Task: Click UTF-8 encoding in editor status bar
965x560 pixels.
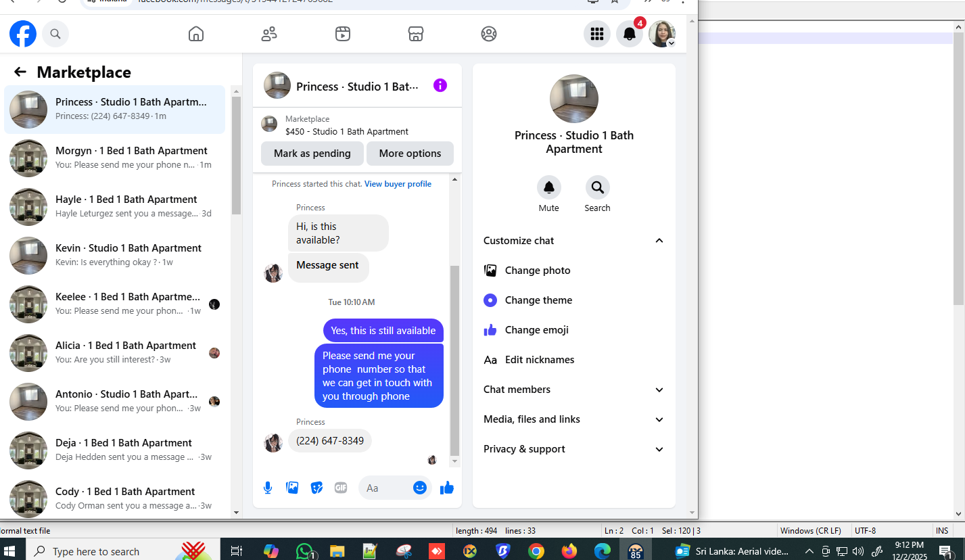Action: [x=865, y=531]
